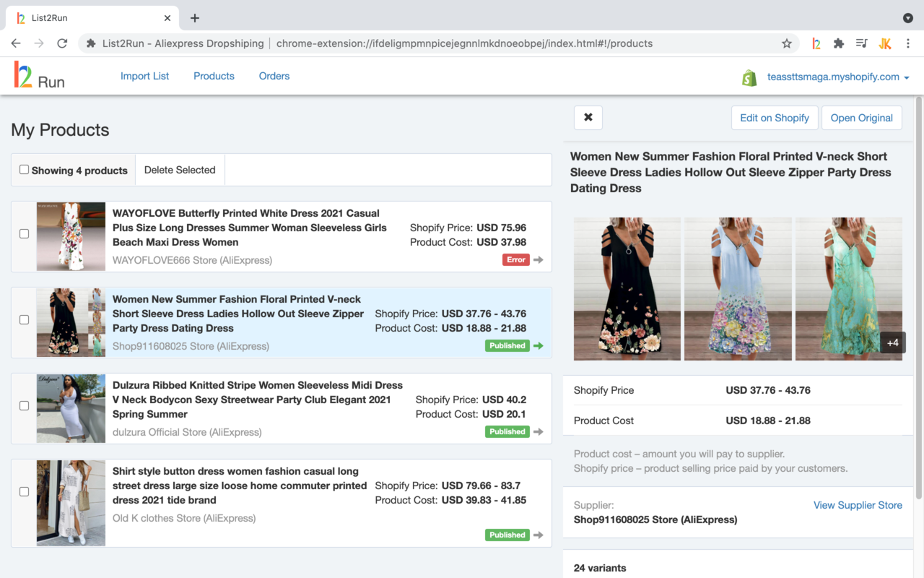Open the Products tab
Screen dimensions: 924x578
pos(214,76)
